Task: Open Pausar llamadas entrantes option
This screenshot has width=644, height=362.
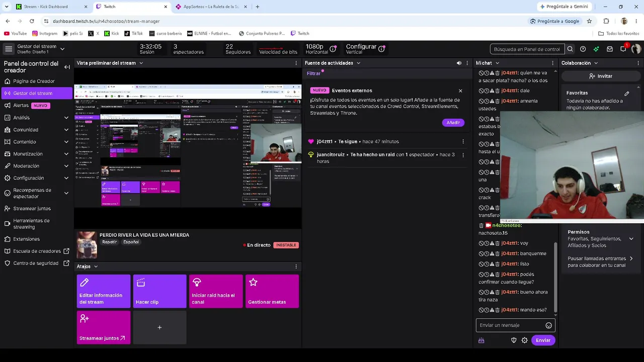Action: tap(600, 262)
